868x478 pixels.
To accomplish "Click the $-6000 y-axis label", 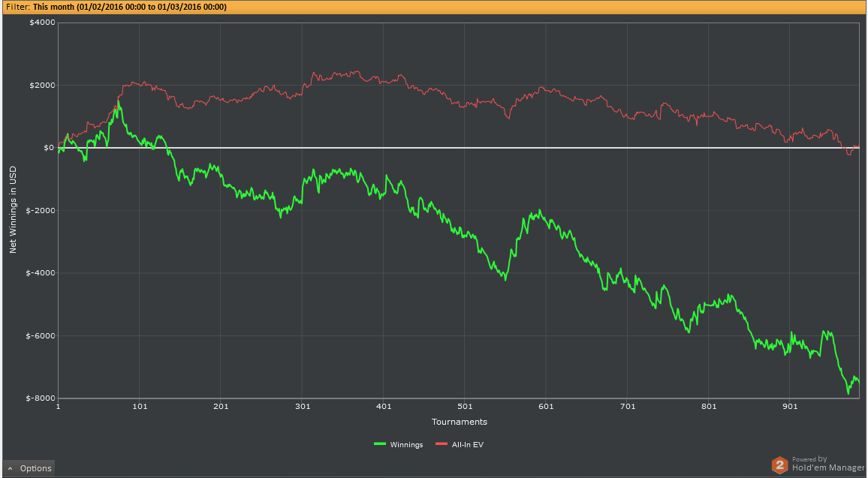I will click(x=42, y=336).
